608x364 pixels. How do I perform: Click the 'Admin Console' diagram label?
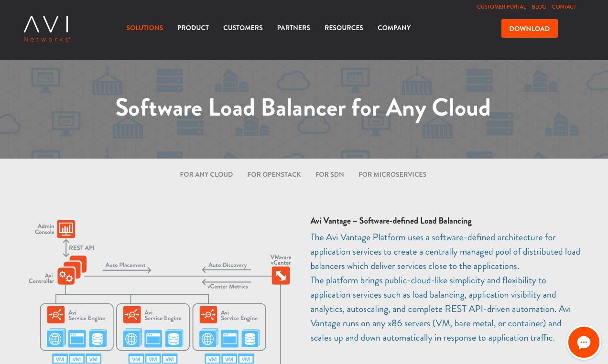tap(44, 229)
